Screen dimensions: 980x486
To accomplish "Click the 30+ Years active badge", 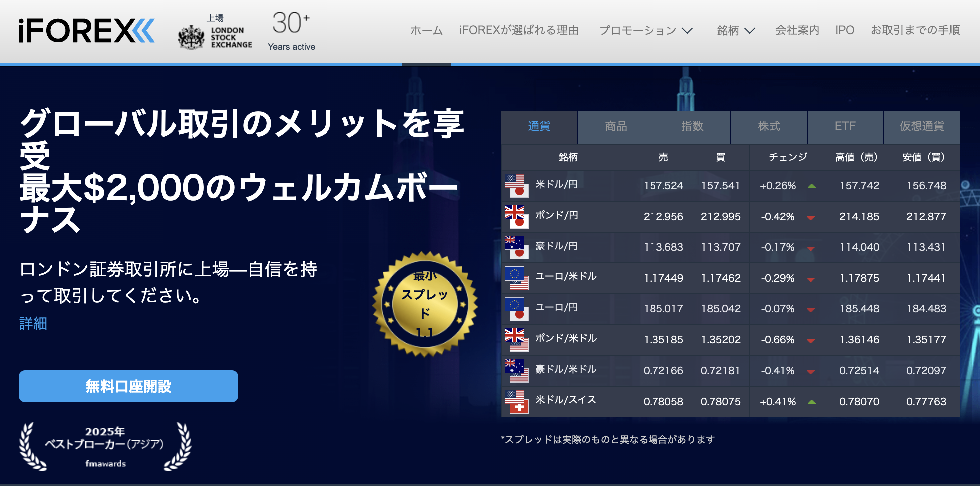I will point(291,31).
